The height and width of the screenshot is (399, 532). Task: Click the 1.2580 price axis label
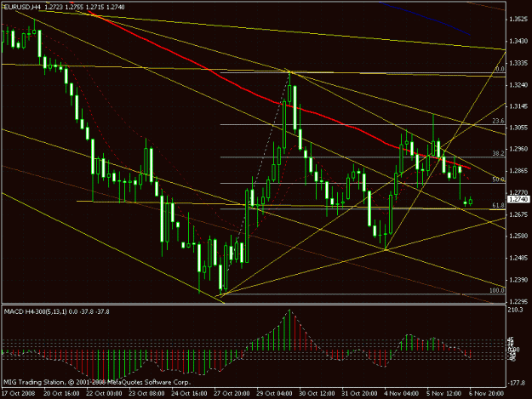[x=518, y=236]
